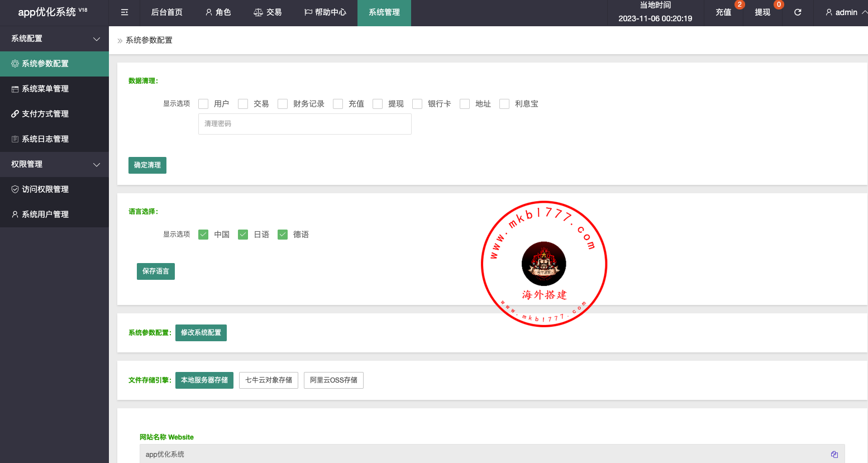Viewport: 868px width, 463px height.
Task: Open the 后台首页 tab
Action: coord(167,12)
